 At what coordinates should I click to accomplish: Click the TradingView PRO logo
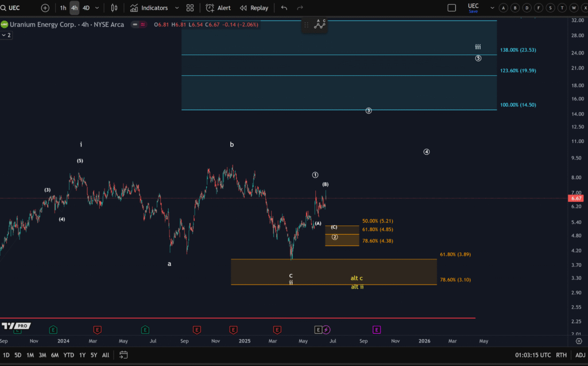click(x=16, y=326)
